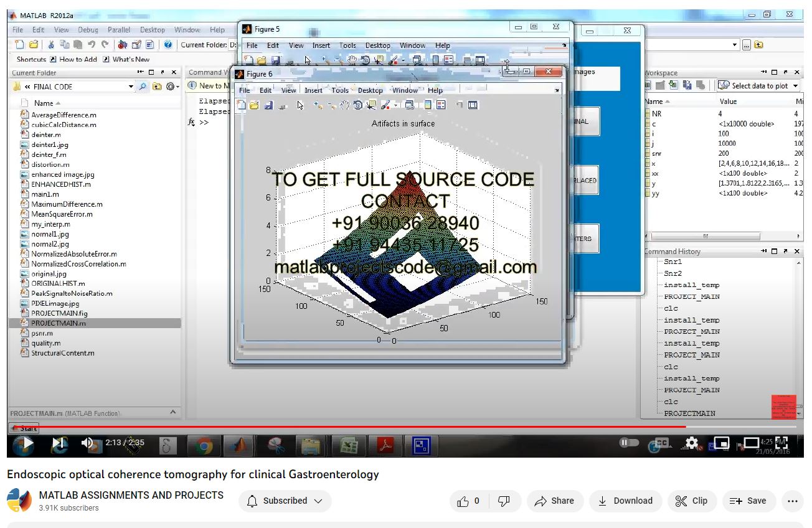Image resolution: width=812 pixels, height=528 pixels.
Task: Expand the Subscribed notification dropdown
Action: pyautogui.click(x=318, y=501)
